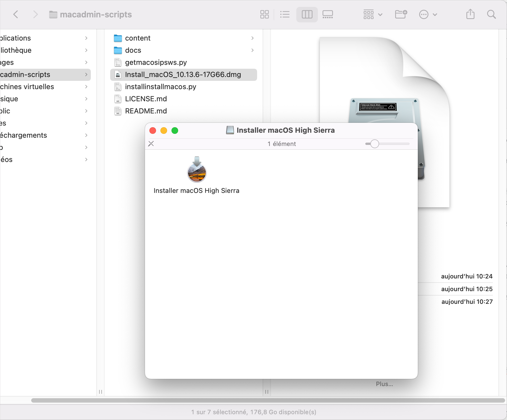Image resolution: width=507 pixels, height=420 pixels.
Task: Click the Plus... link in preview pane
Action: click(x=384, y=384)
